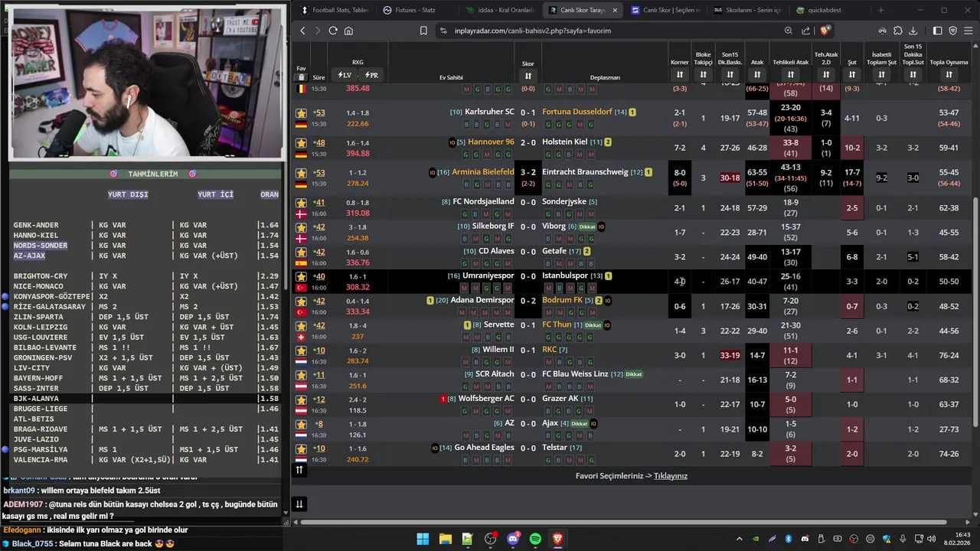Screen dimensions: 980x551
Task: Click the vertical page scrollbar
Action: point(975,314)
